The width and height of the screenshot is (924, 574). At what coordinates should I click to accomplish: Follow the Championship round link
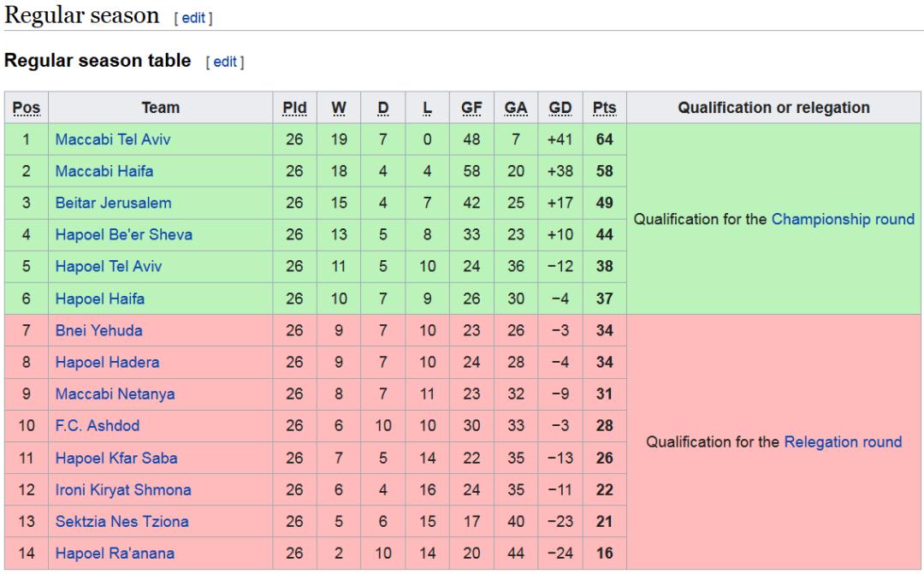pyautogui.click(x=843, y=219)
